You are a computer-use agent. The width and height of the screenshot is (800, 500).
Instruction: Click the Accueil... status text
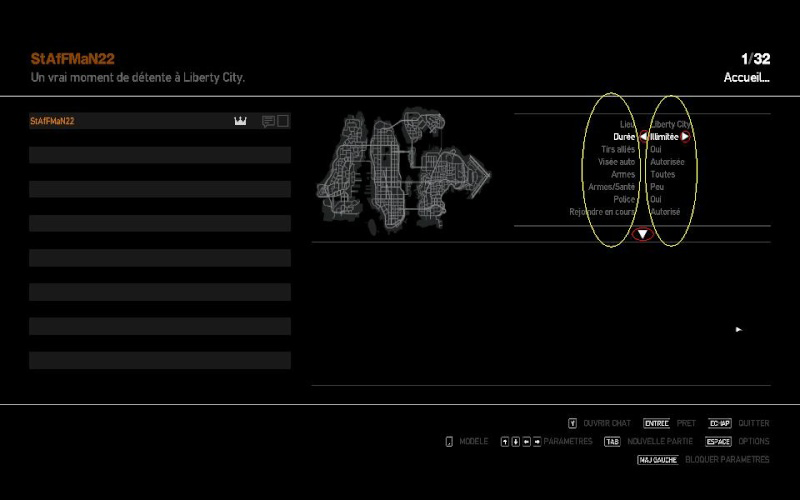746,78
